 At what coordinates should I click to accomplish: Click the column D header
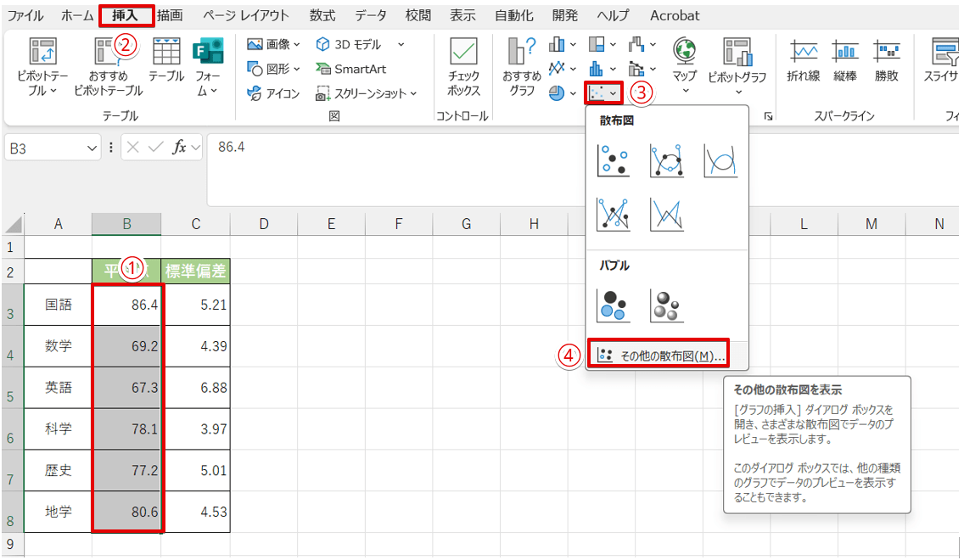264,224
